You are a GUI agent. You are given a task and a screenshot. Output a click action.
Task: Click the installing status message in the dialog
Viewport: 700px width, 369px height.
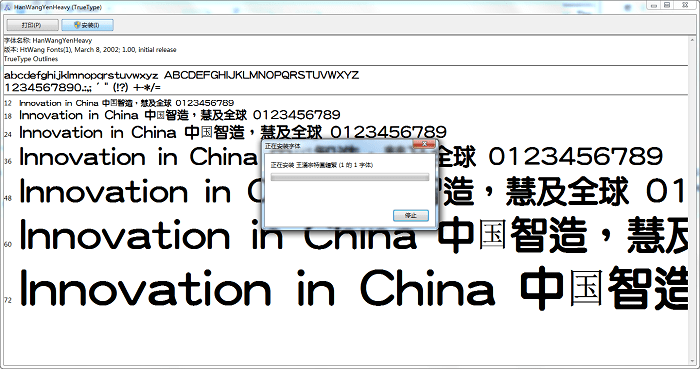(321, 165)
